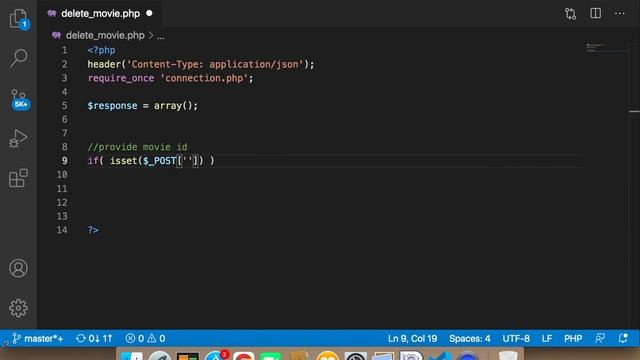Click the header function call
The height and width of the screenshot is (360, 640).
pos(104,64)
